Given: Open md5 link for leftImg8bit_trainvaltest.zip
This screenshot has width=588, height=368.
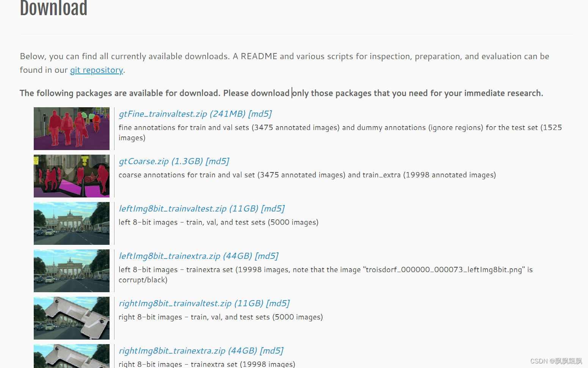Looking at the screenshot, I should [x=273, y=209].
